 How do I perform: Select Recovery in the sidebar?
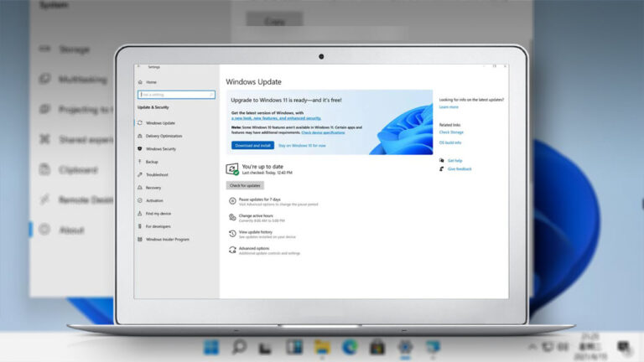[x=149, y=188]
